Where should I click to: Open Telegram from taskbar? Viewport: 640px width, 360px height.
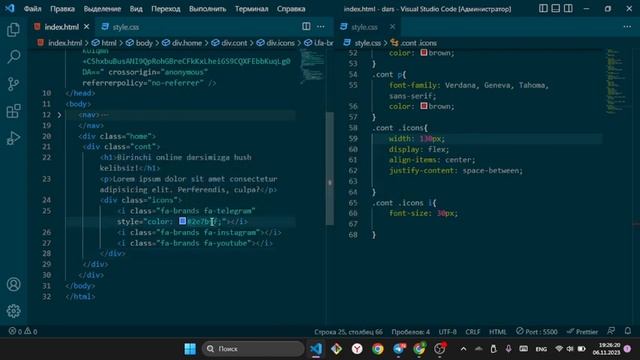click(x=399, y=349)
